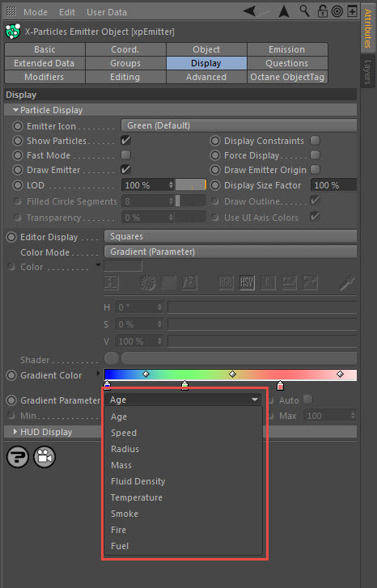Open the User Data menu
Screen dimensions: 377x588
(x=107, y=12)
